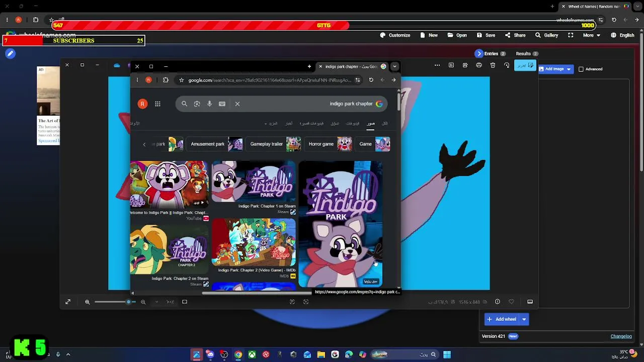Open File Explorer from the taskbar
The height and width of the screenshot is (362, 644).
pos(321,354)
